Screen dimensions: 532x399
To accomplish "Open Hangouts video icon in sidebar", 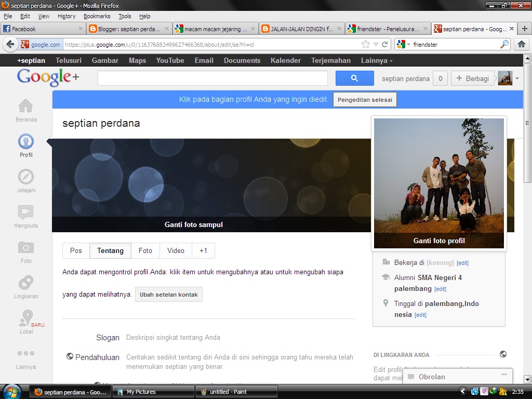I will [x=26, y=212].
